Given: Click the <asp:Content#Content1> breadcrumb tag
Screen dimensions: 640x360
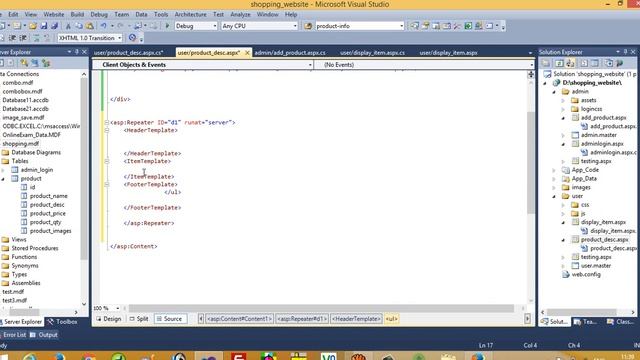Looking at the screenshot, I should point(239,319).
